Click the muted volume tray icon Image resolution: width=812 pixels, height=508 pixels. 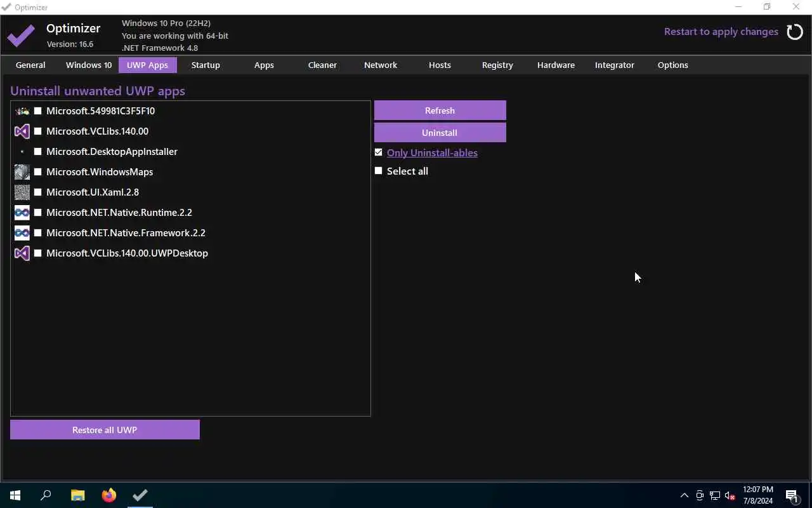[x=730, y=495]
